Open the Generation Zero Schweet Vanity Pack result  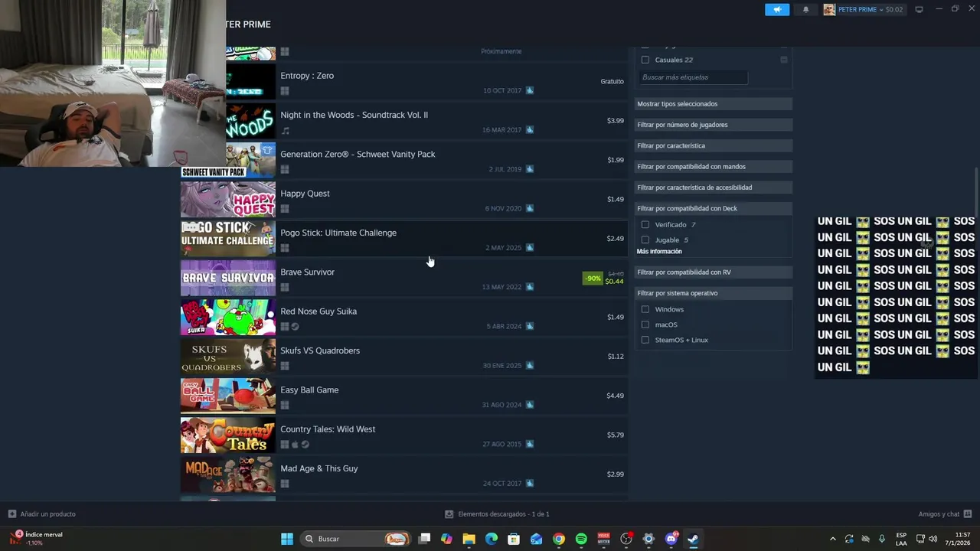403,160
